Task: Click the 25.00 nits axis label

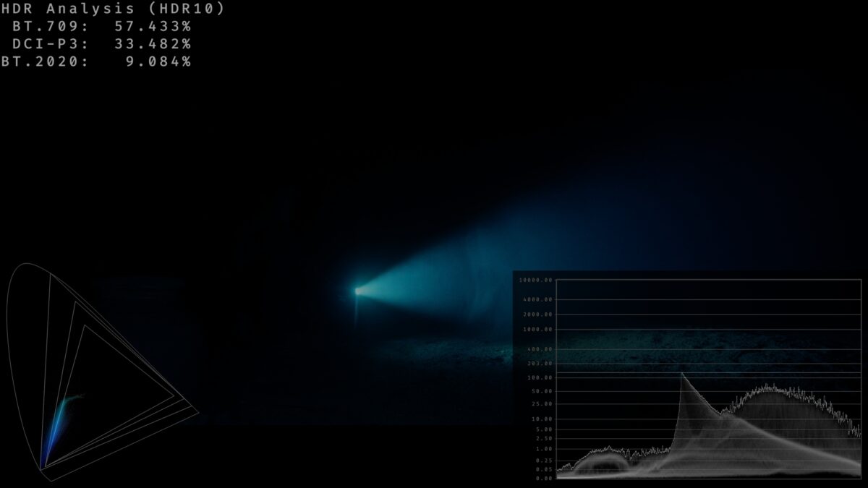Action: click(542, 404)
